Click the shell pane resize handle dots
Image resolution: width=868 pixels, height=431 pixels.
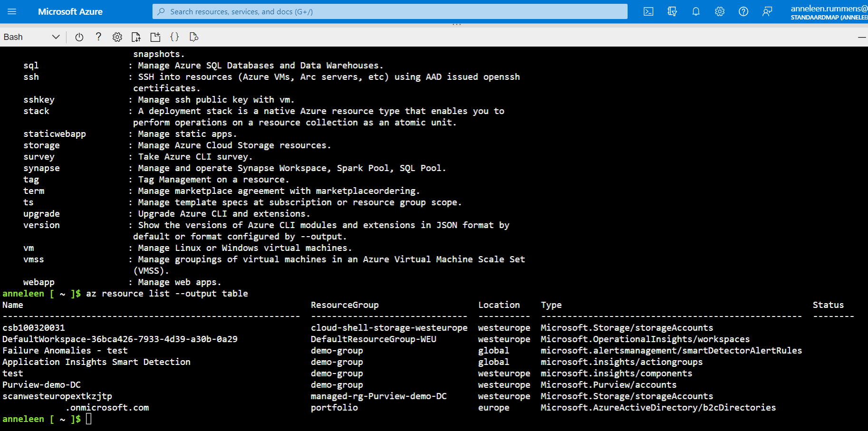coord(457,24)
